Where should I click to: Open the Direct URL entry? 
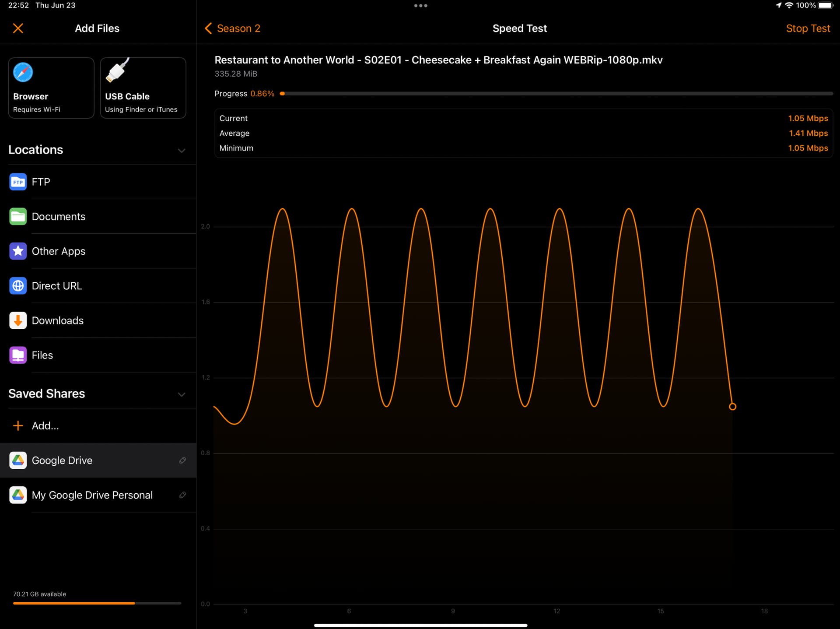[x=56, y=286]
